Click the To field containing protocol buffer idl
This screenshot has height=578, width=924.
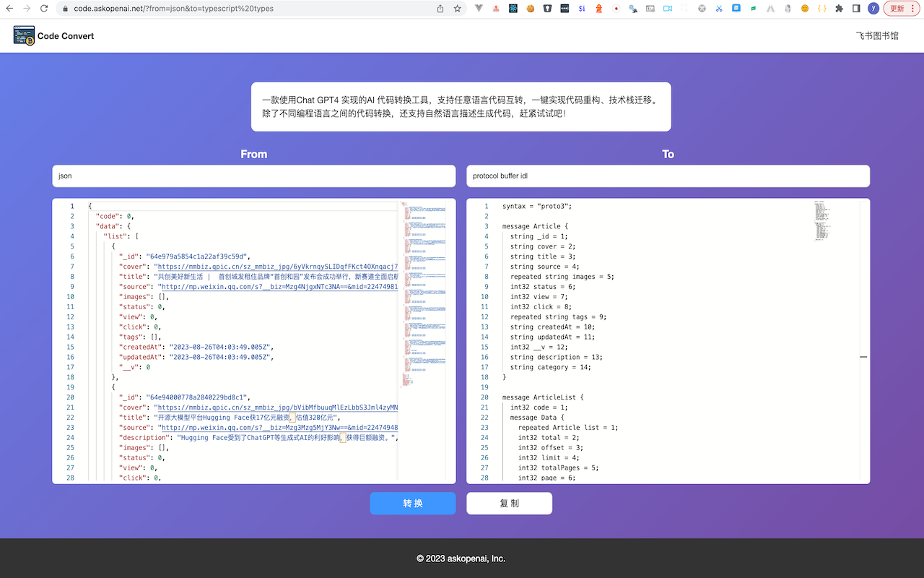point(668,176)
